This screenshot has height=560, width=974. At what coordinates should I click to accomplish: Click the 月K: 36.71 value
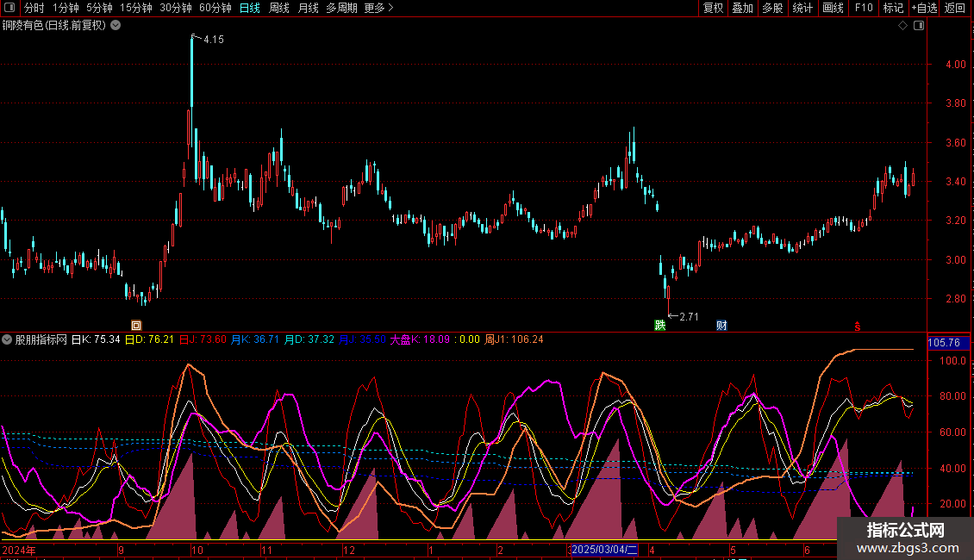point(255,339)
